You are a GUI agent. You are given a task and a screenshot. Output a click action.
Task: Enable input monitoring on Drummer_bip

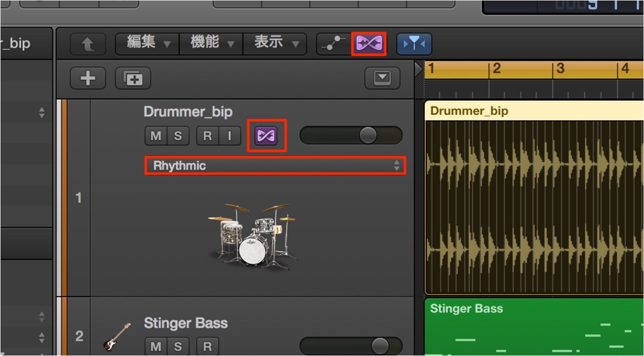[x=229, y=136]
